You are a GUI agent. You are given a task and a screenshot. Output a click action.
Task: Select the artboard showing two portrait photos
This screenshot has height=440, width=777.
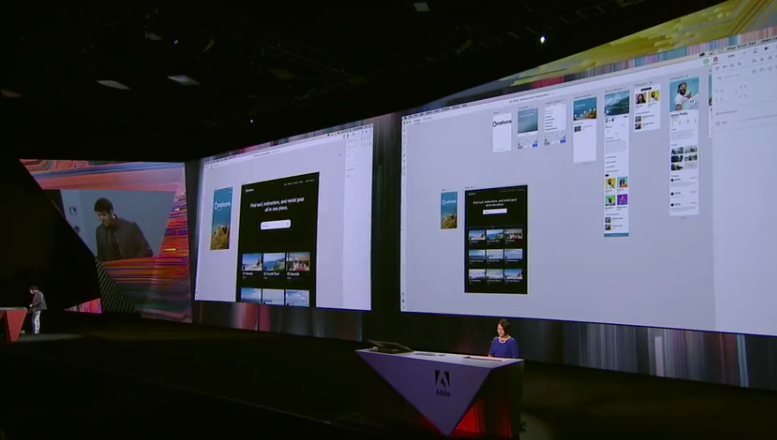pyautogui.click(x=647, y=108)
